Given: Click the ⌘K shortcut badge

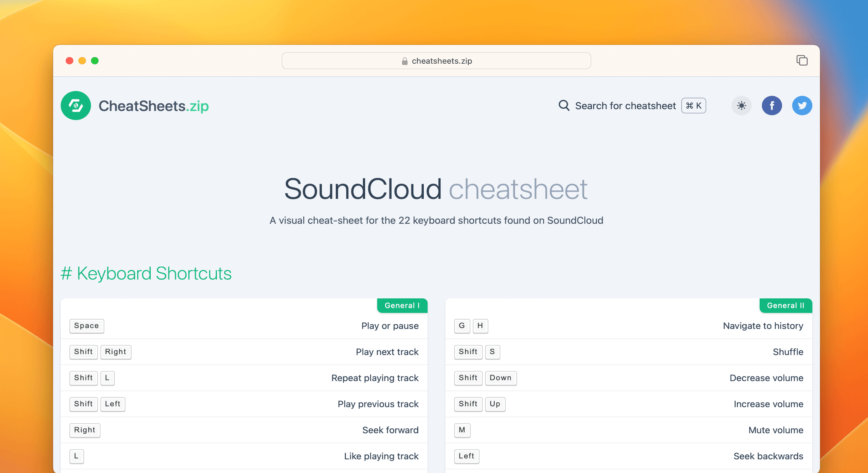Looking at the screenshot, I should click(693, 106).
